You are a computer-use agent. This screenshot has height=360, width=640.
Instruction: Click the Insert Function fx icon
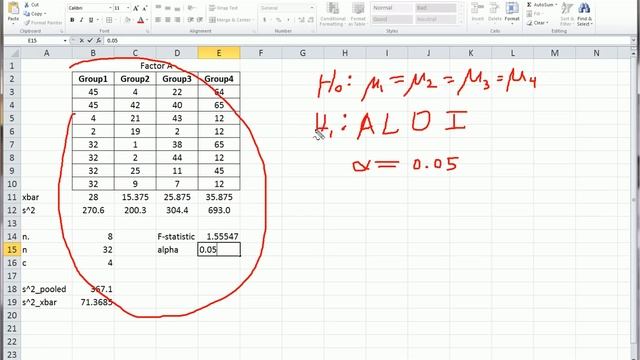point(99,40)
